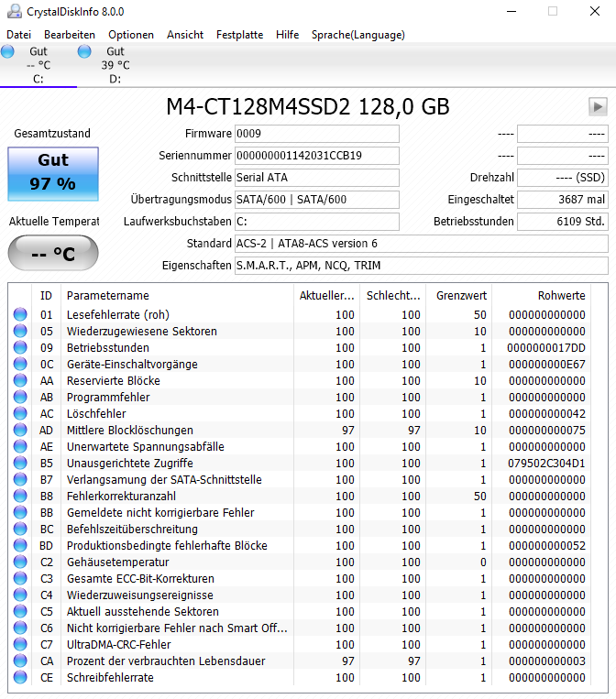Click the Drehzahl field showing (SSD)
This screenshot has width=616, height=699.
pos(563,178)
